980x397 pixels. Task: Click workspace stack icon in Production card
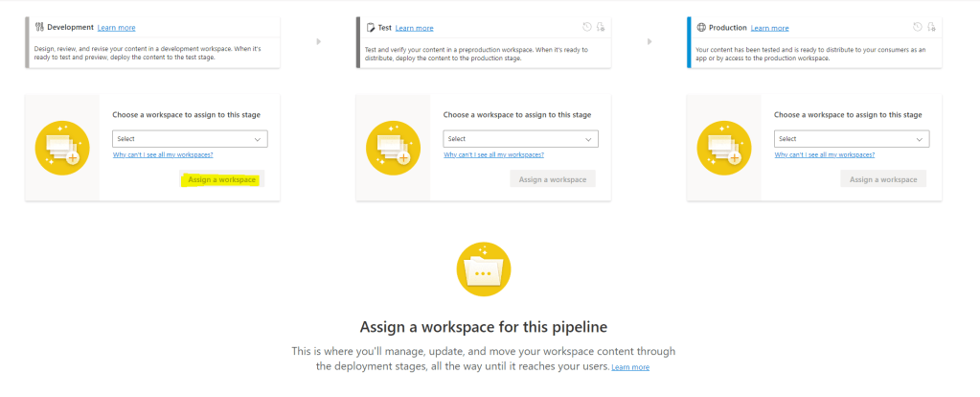point(724,148)
